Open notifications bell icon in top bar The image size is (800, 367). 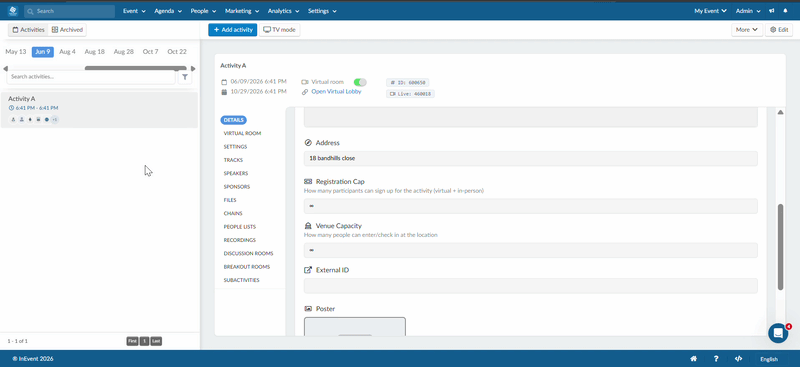pos(785,11)
